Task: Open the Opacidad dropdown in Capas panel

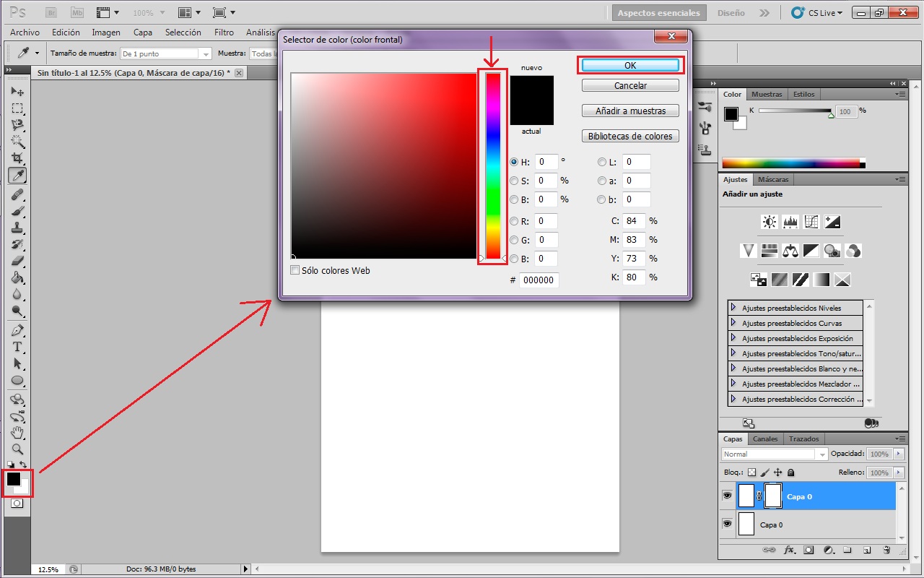Action: (x=897, y=454)
